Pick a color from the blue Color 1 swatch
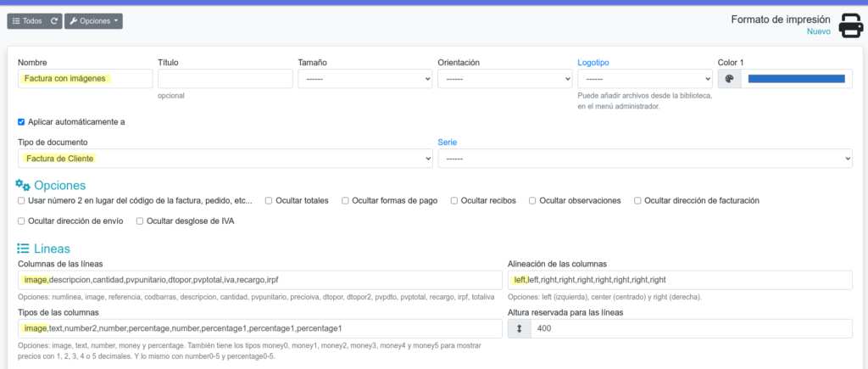 (x=793, y=79)
